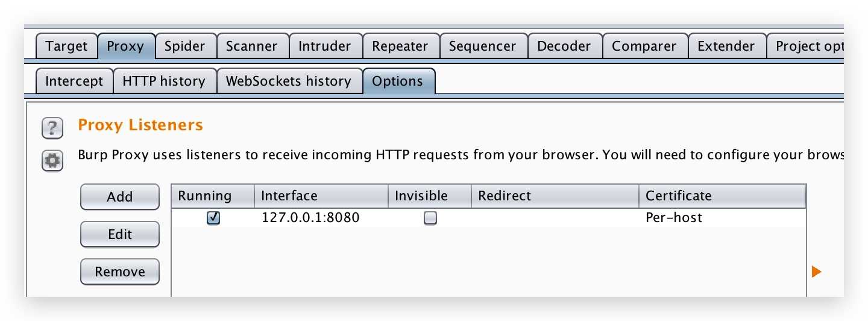Screen dimensions: 868x321
Task: Switch to the Target tab
Action: (x=67, y=46)
